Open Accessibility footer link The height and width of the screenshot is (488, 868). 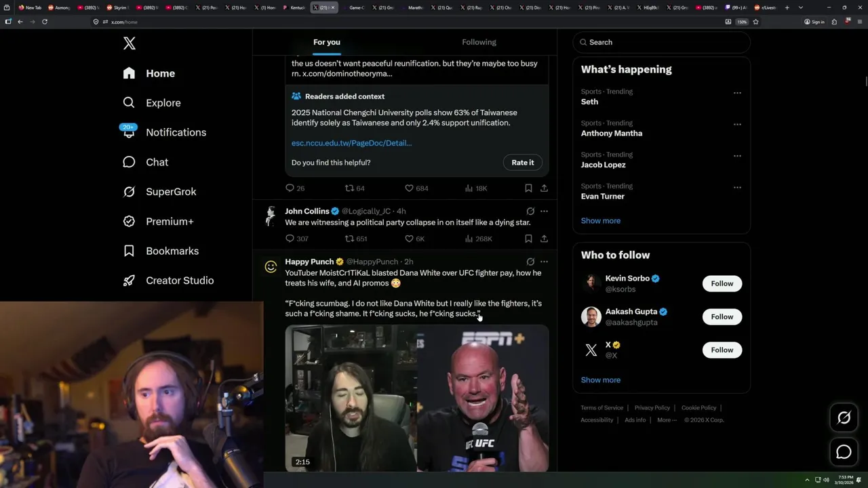[597, 420]
